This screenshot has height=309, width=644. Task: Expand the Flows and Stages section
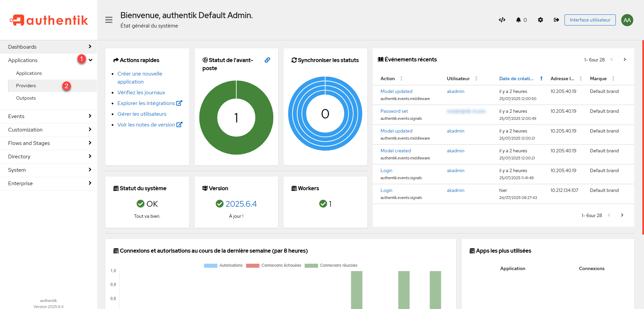[49, 143]
